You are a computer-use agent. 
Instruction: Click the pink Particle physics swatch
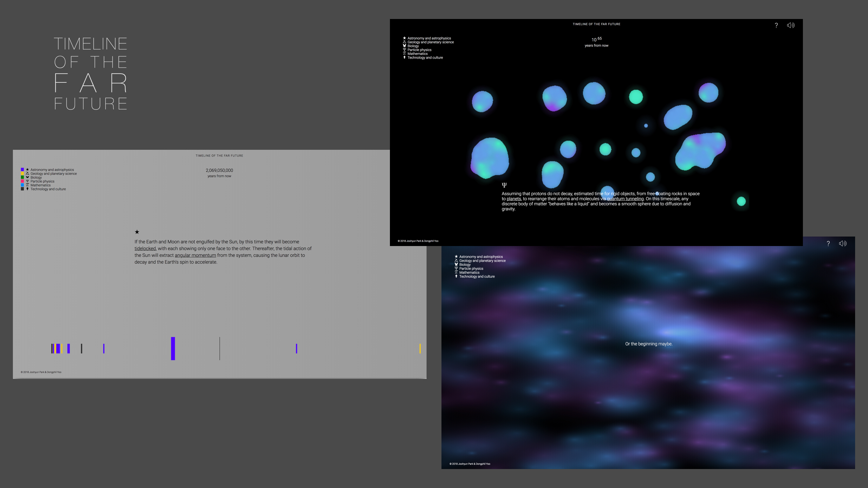pos(22,181)
